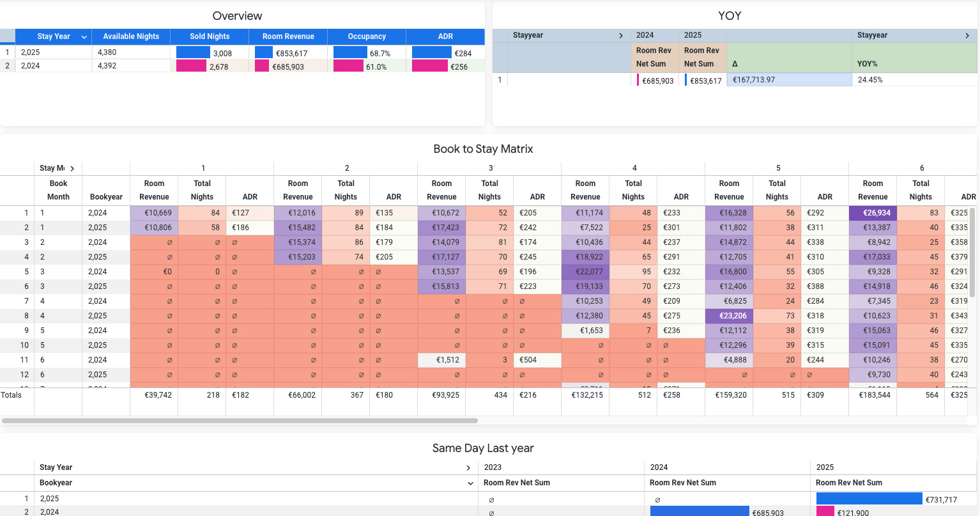Expand the left Stayyear arrow in YOY
The height and width of the screenshot is (516, 980).
click(621, 36)
